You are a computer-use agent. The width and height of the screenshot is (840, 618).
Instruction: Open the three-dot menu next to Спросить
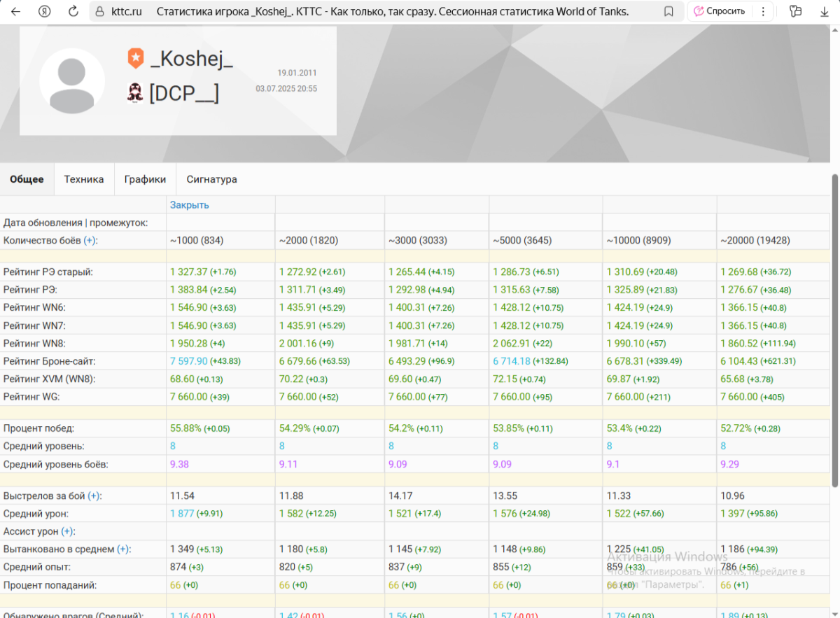tap(763, 11)
